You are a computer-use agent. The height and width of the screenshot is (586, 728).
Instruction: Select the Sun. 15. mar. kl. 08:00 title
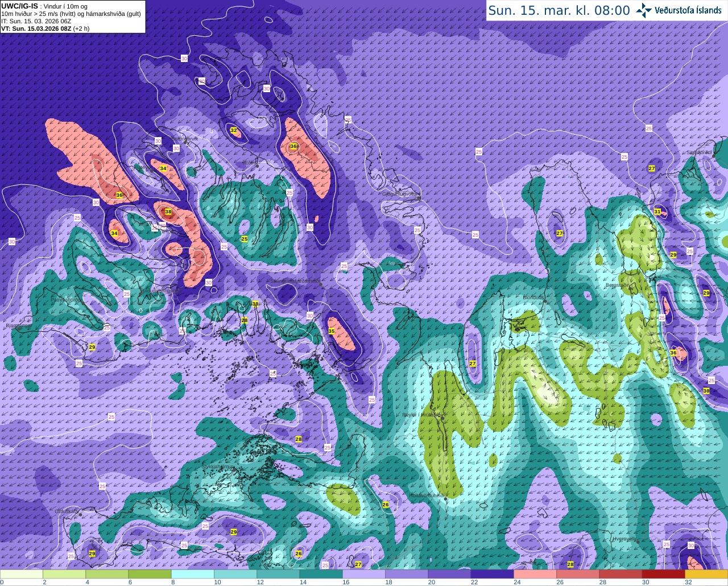559,10
